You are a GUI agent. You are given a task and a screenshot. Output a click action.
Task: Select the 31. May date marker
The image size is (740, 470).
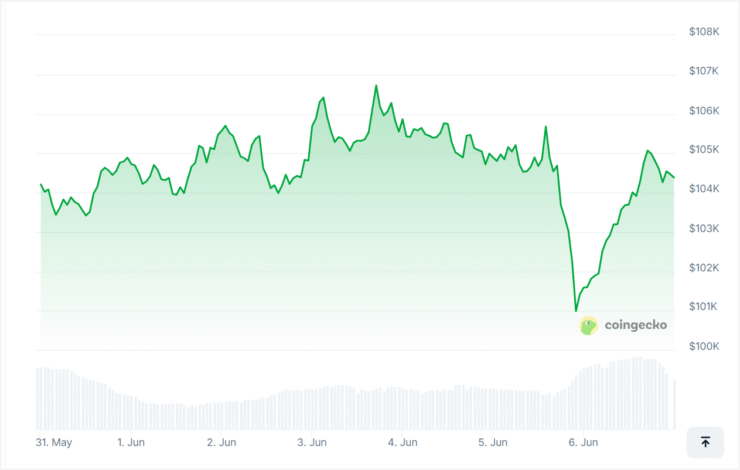54,443
